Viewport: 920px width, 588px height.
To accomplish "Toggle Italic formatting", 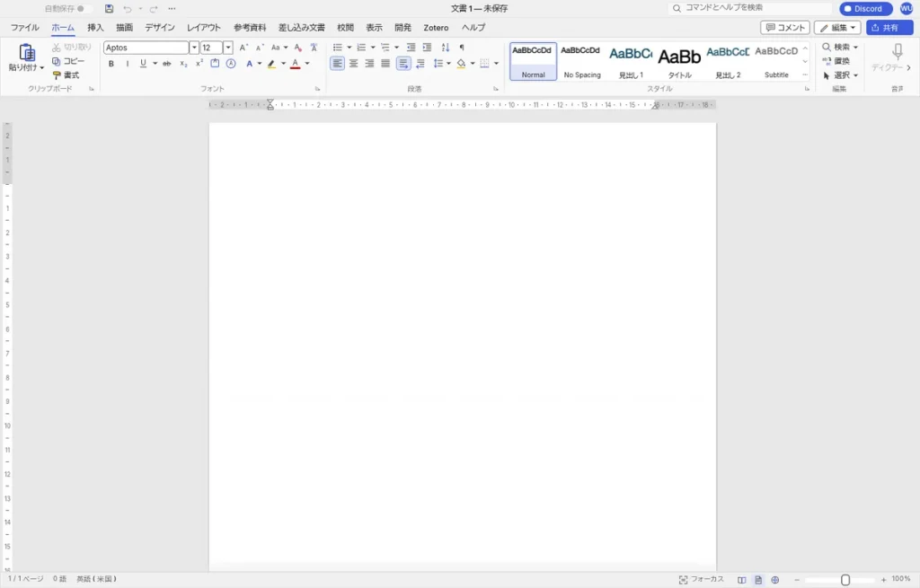I will click(x=127, y=64).
